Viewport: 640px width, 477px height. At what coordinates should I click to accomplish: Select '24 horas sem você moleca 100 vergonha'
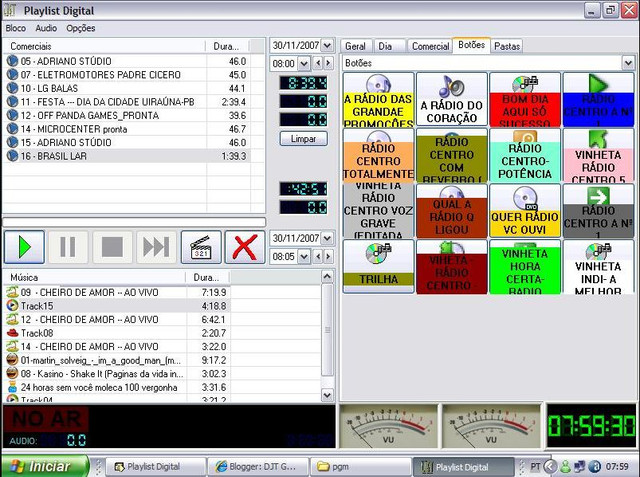tap(117, 387)
